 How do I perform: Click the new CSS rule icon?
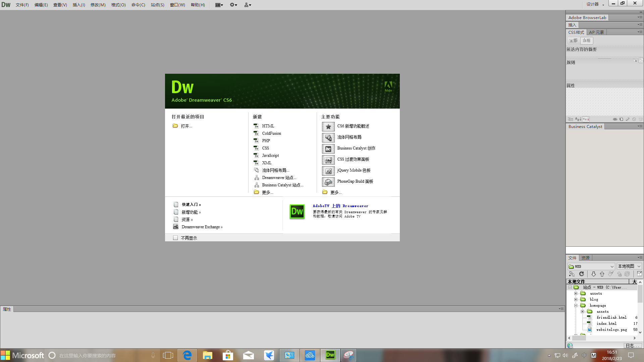(621, 119)
